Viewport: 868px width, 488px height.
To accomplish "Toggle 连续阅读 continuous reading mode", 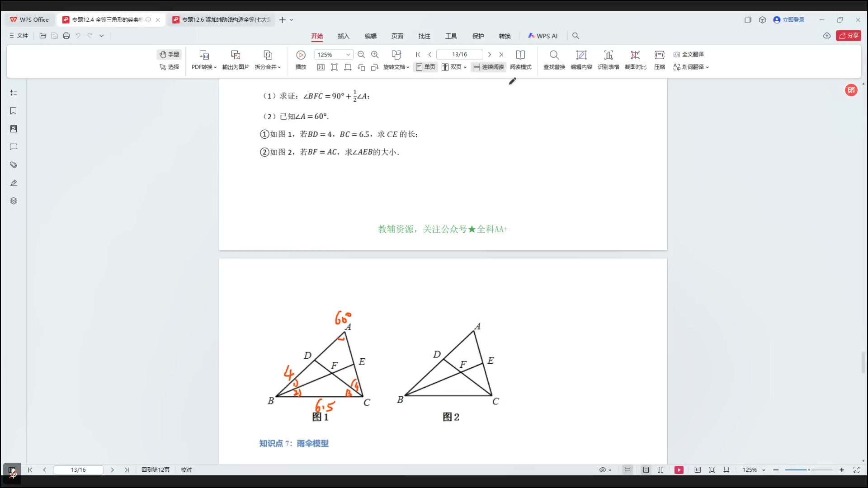I will 488,67.
